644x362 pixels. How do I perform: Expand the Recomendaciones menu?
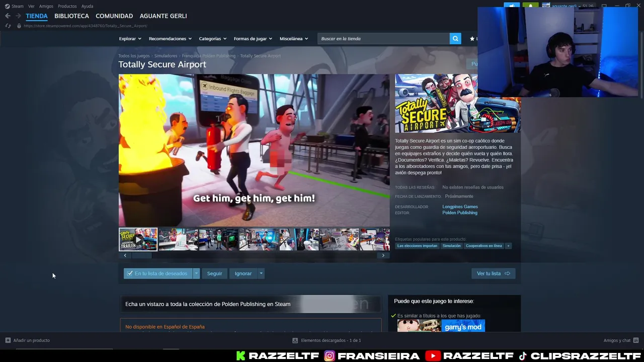170,39
